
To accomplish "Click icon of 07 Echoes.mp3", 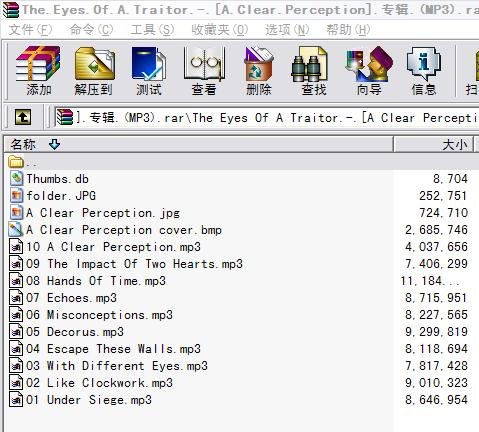I will (x=16, y=298).
